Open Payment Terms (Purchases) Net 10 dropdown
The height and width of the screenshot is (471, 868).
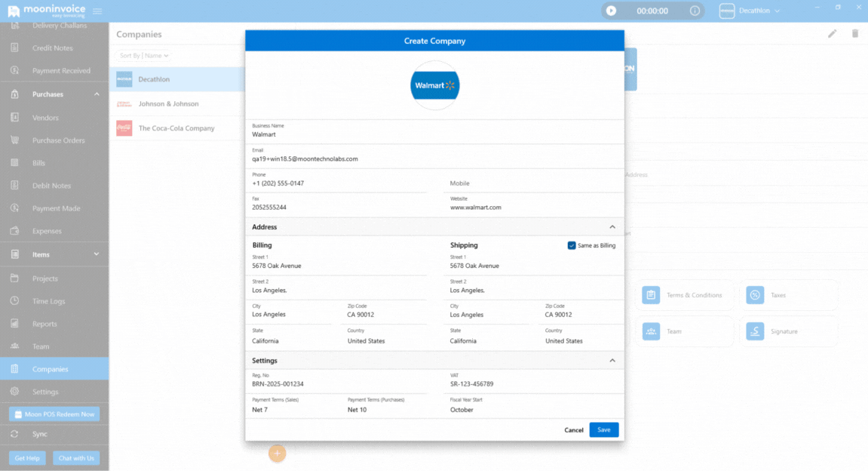387,406
